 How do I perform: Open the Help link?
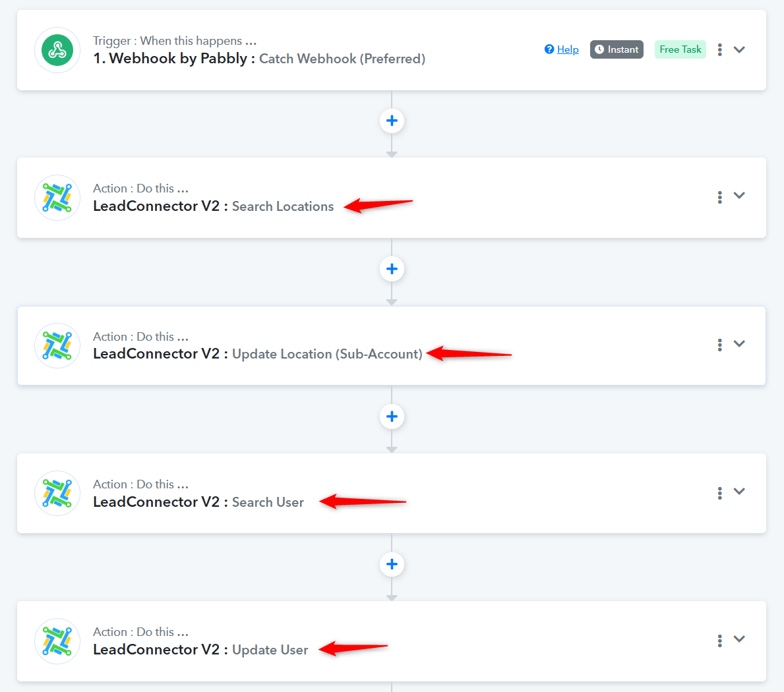pyautogui.click(x=568, y=49)
